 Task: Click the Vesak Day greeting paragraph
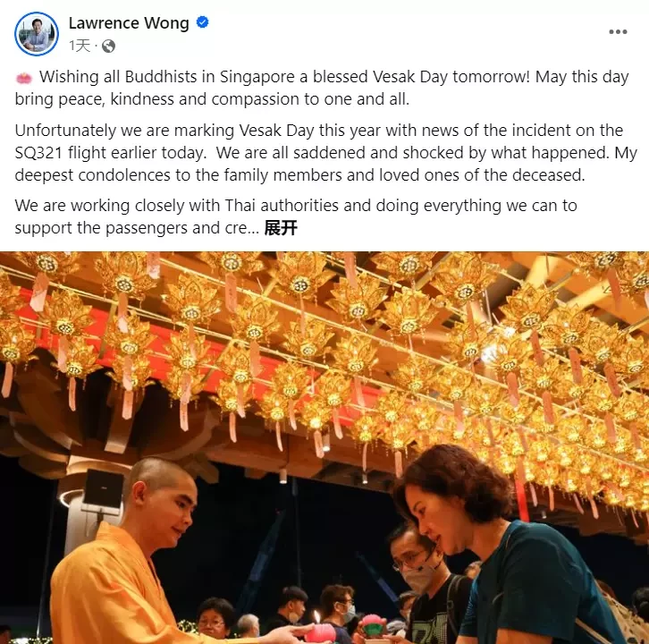322,88
